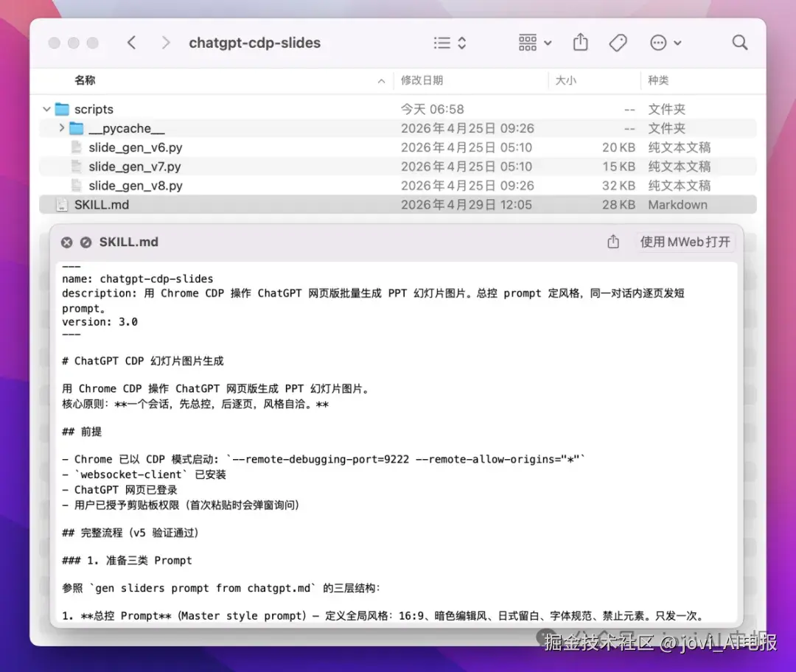796x672 pixels.
Task: Click the 'name: chatgpt-cdp-slides' preview line
Action: click(138, 279)
